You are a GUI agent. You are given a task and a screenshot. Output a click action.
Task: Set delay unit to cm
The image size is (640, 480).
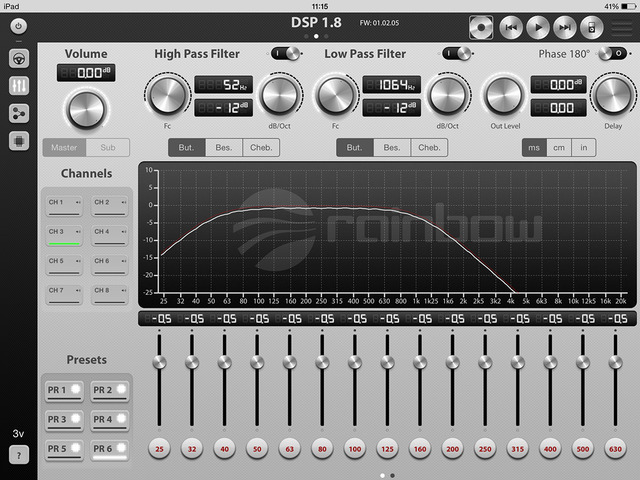click(x=559, y=147)
